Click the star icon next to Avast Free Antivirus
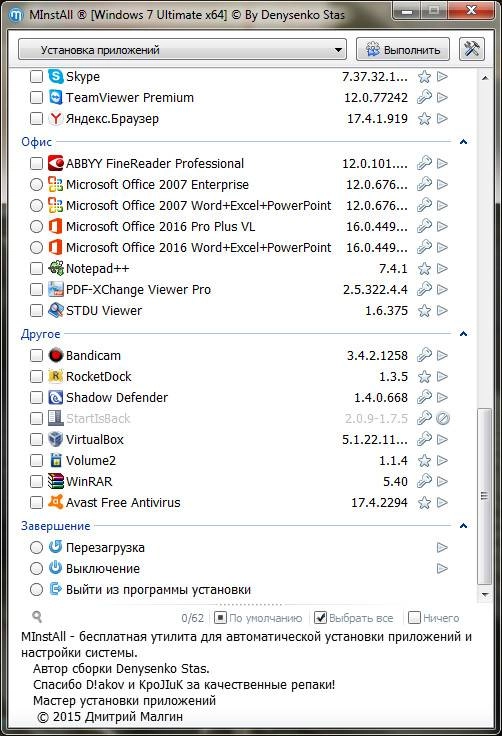502x736 pixels. 424,503
